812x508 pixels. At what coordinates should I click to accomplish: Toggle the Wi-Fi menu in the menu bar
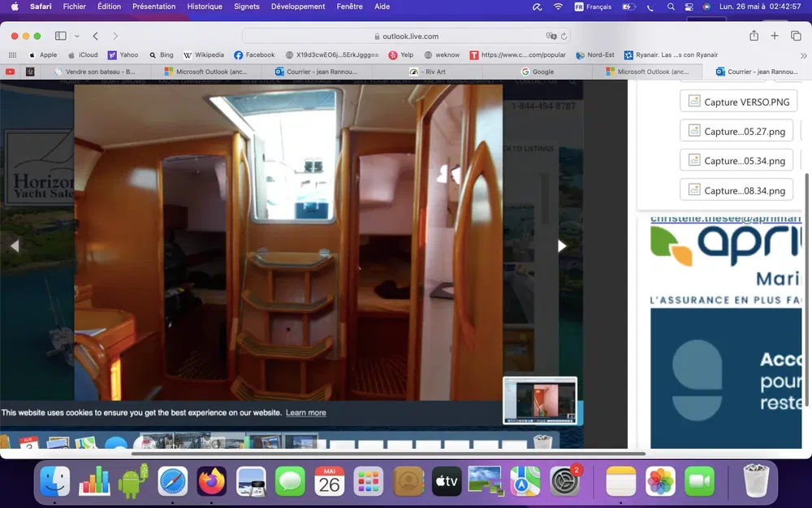coord(558,7)
